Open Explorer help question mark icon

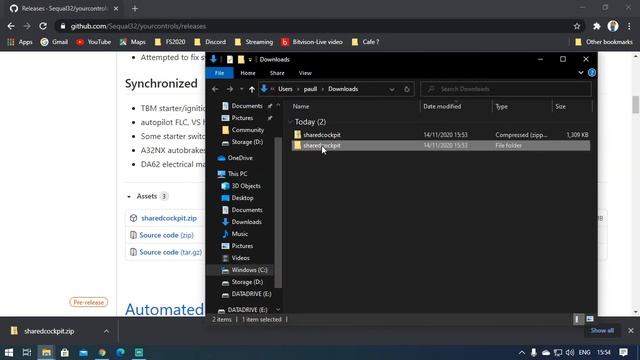click(591, 73)
